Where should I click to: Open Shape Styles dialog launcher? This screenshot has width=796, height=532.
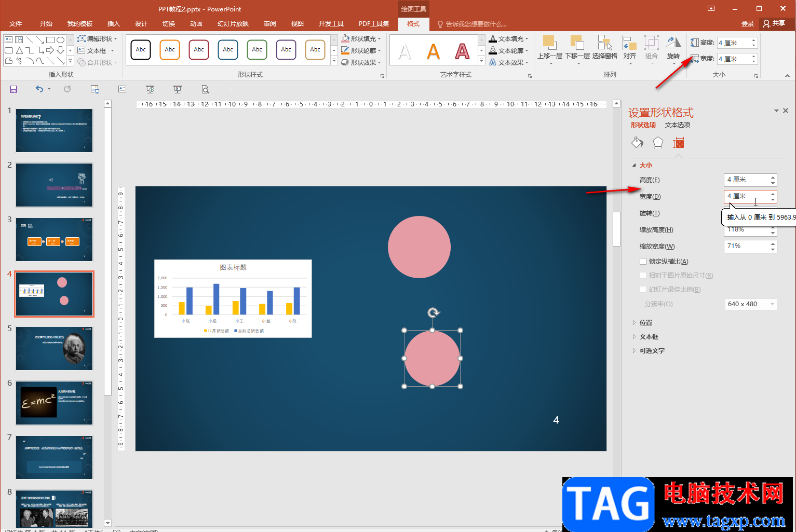point(383,76)
